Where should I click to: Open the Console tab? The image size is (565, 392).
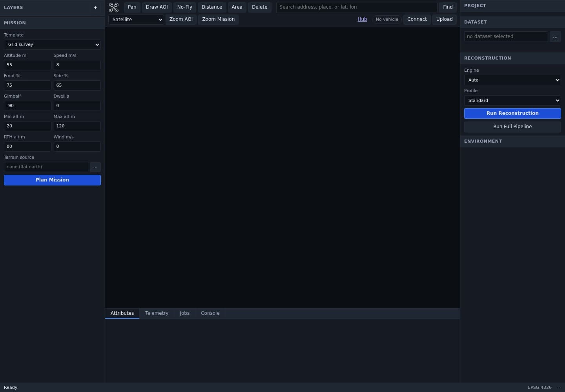[x=210, y=313]
